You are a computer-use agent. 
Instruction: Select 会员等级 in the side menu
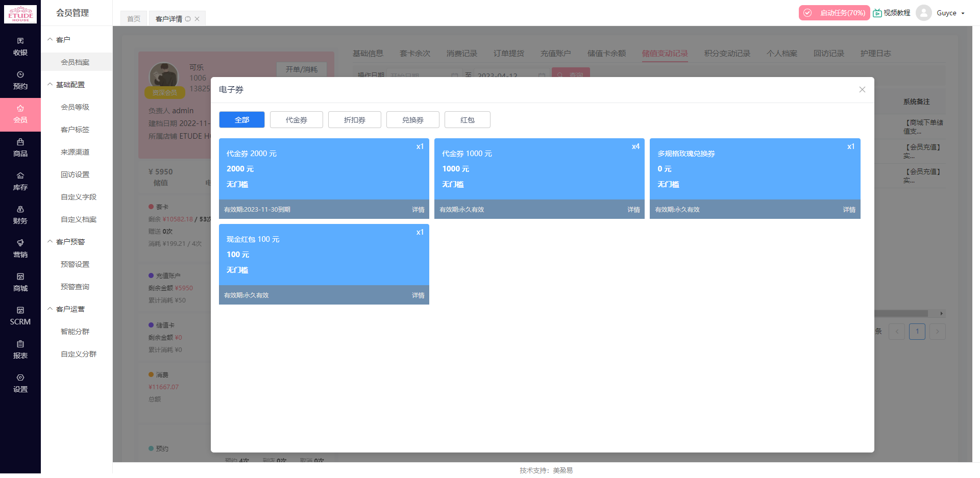(x=75, y=107)
